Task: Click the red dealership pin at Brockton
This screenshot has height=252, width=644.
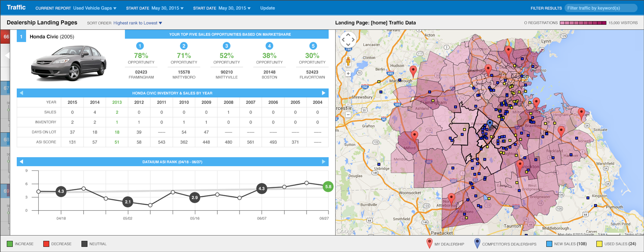Action: 520,165
